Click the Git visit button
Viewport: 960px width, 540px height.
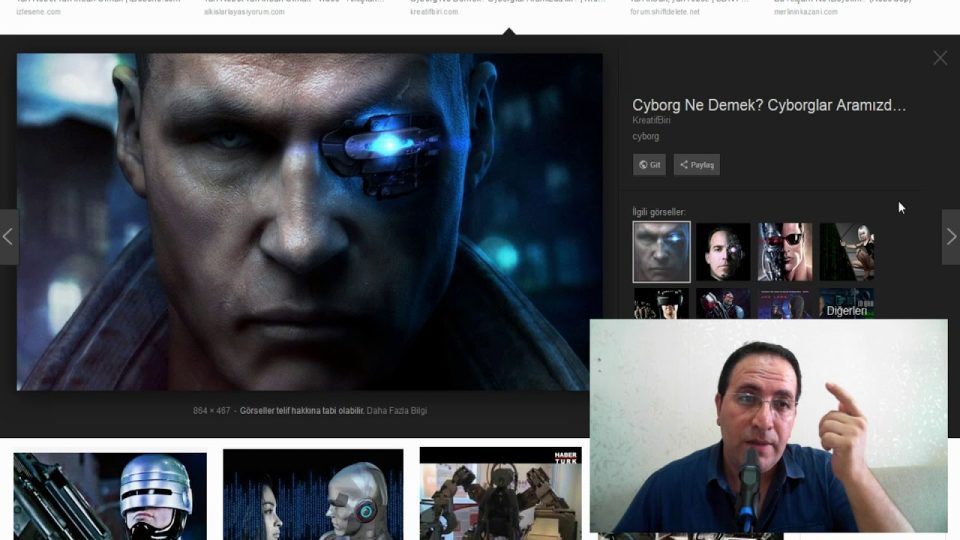pyautogui.click(x=649, y=165)
